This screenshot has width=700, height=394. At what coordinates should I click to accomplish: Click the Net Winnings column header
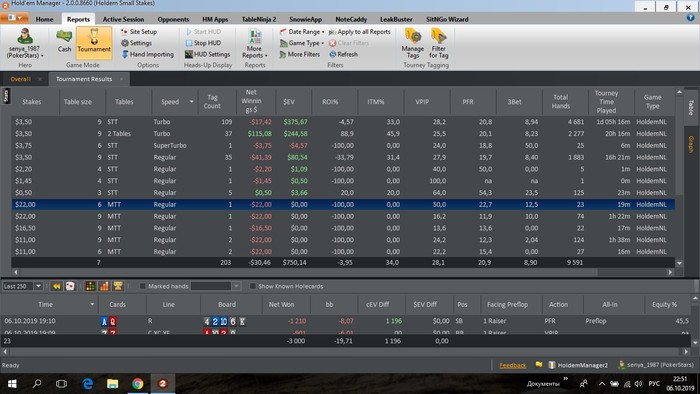[251, 101]
